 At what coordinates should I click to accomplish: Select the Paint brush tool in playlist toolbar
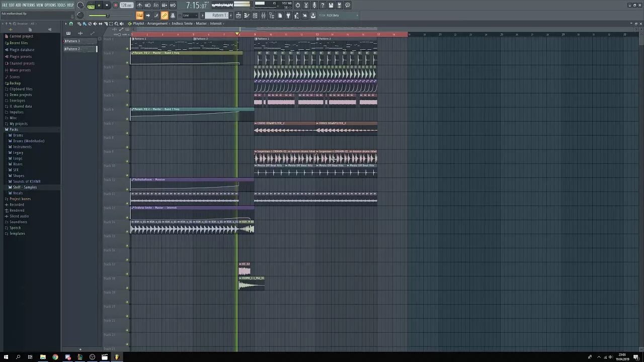[85, 24]
